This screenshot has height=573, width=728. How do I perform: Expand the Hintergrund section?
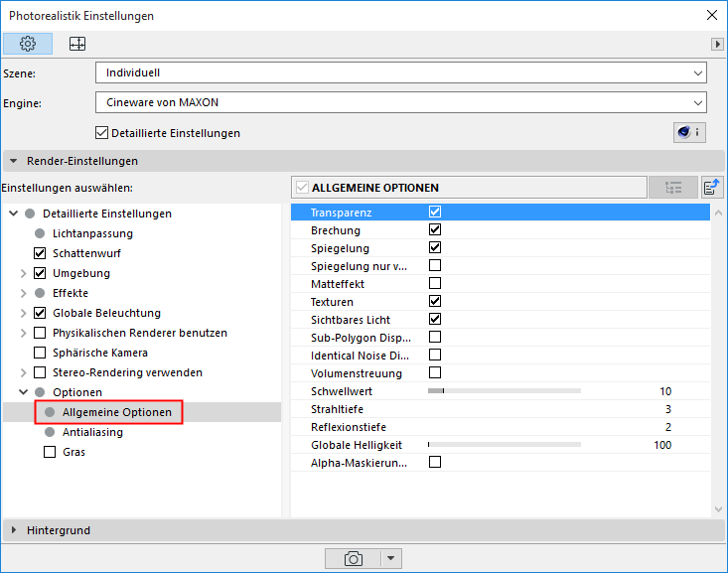tap(14, 530)
